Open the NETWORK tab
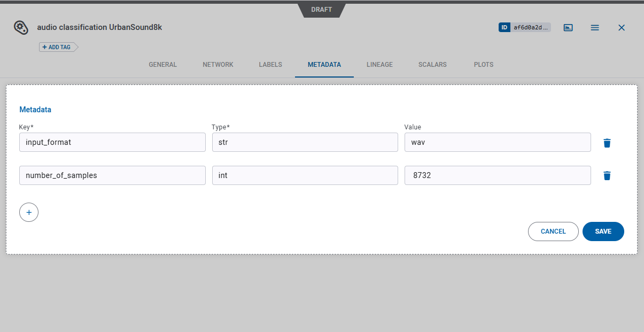The width and height of the screenshot is (644, 332). pyautogui.click(x=218, y=64)
